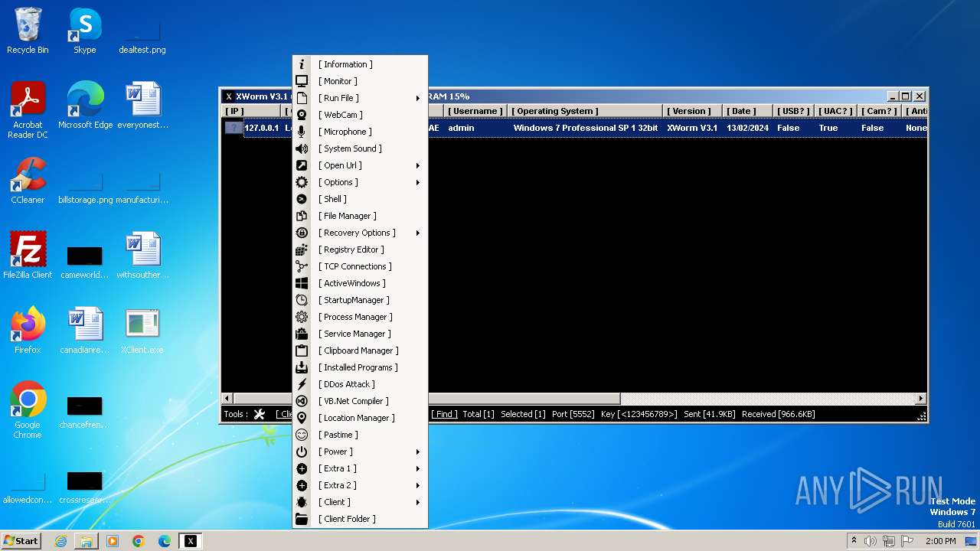Image resolution: width=980 pixels, height=551 pixels.
Task: Click the Installed Programs download icon
Action: point(302,367)
